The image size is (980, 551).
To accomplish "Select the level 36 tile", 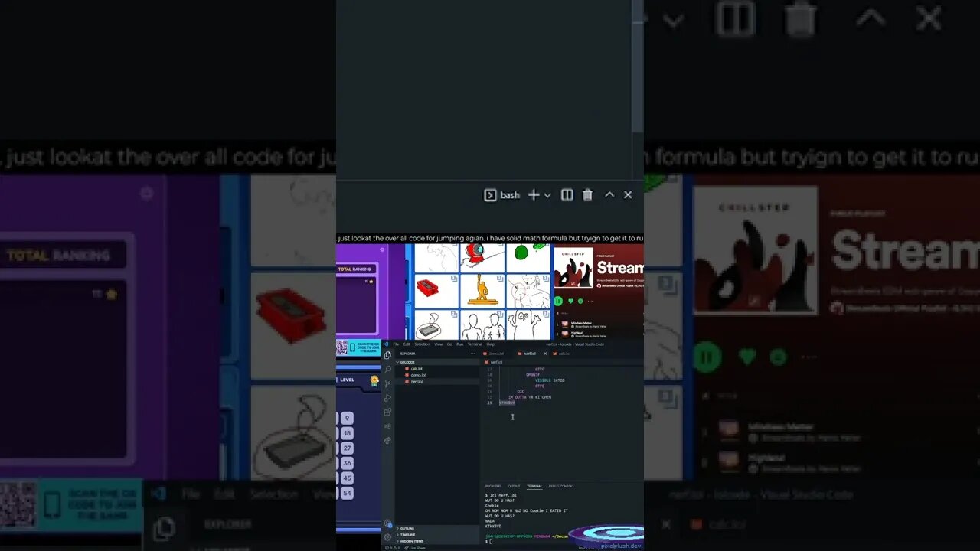I will pos(347,463).
